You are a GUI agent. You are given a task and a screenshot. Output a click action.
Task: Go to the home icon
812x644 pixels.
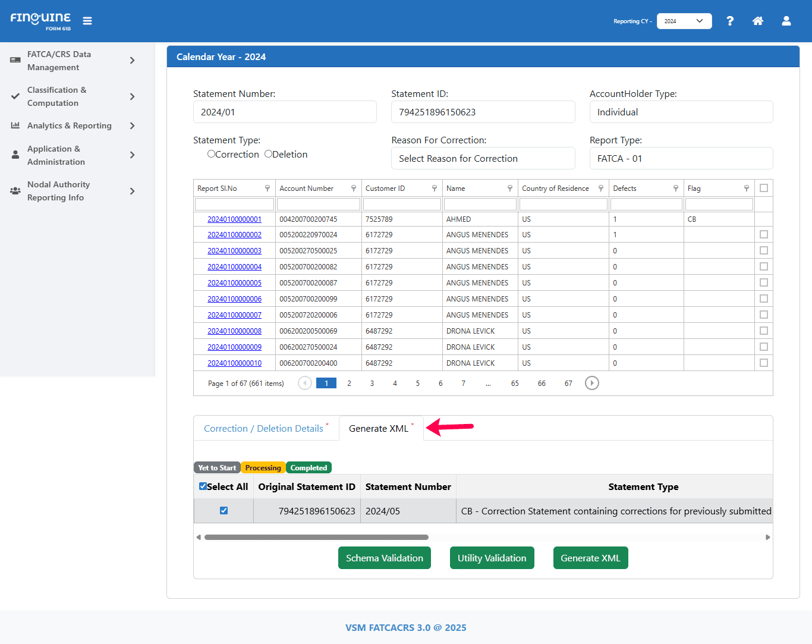coord(758,21)
